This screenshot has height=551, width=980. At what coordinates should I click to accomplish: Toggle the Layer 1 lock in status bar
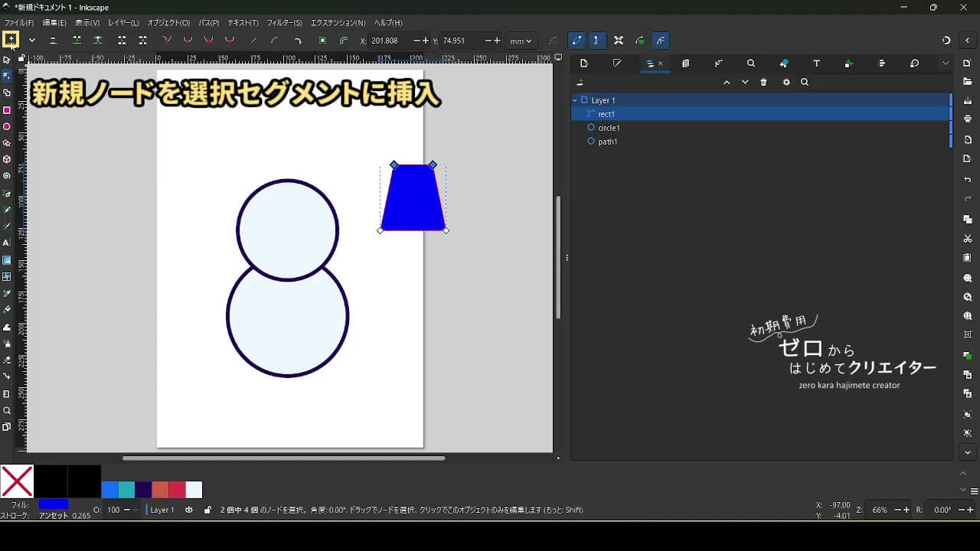click(207, 510)
